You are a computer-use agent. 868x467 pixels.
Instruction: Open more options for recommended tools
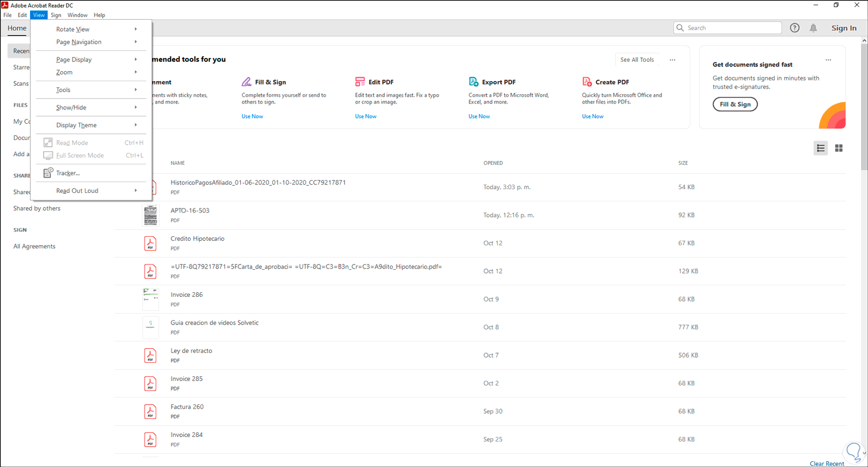click(672, 60)
